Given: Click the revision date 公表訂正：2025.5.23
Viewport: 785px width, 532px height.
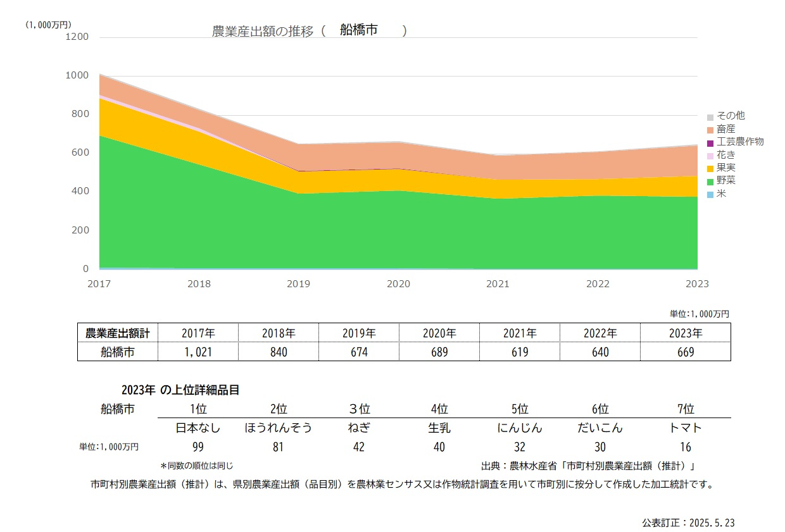Looking at the screenshot, I should point(688,523).
